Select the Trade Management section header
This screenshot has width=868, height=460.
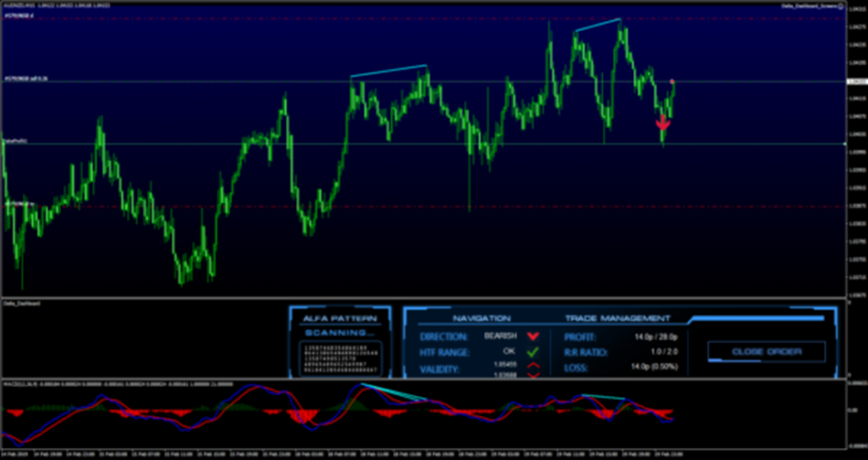[x=617, y=318]
